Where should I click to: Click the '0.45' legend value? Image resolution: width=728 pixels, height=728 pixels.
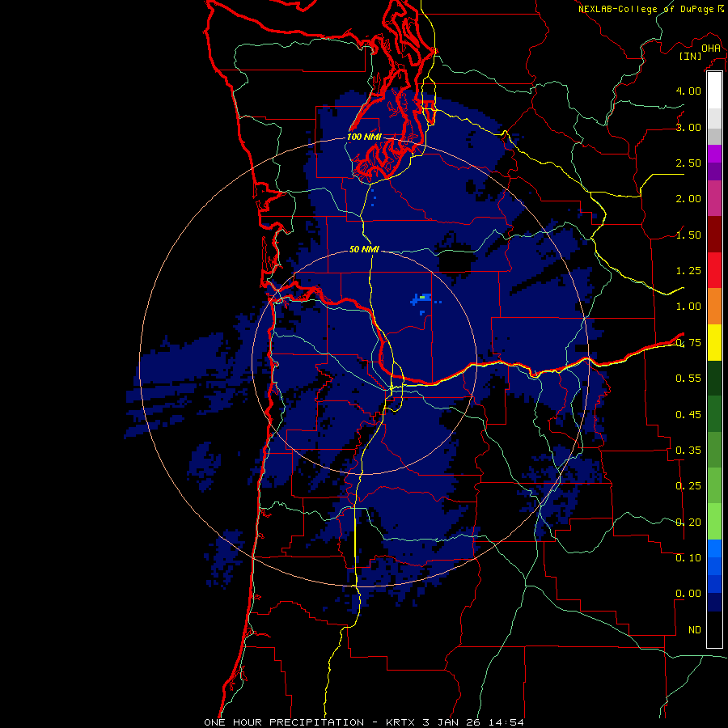coord(688,414)
